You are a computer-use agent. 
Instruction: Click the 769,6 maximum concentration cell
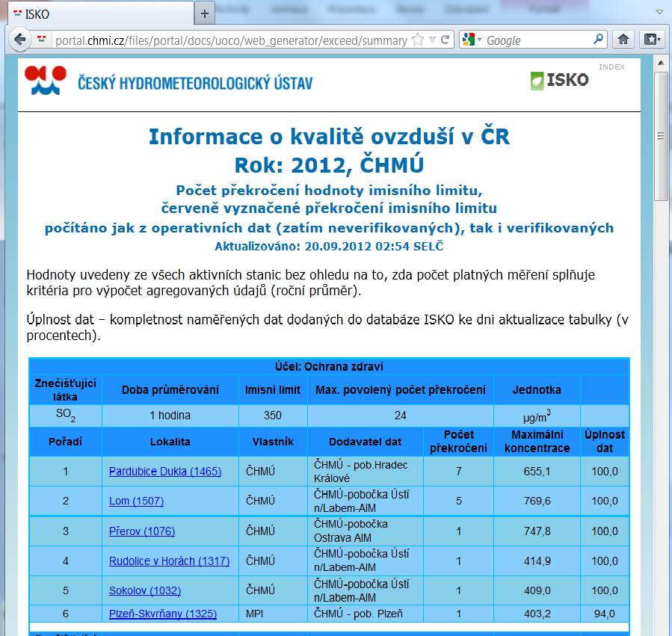[x=537, y=501]
